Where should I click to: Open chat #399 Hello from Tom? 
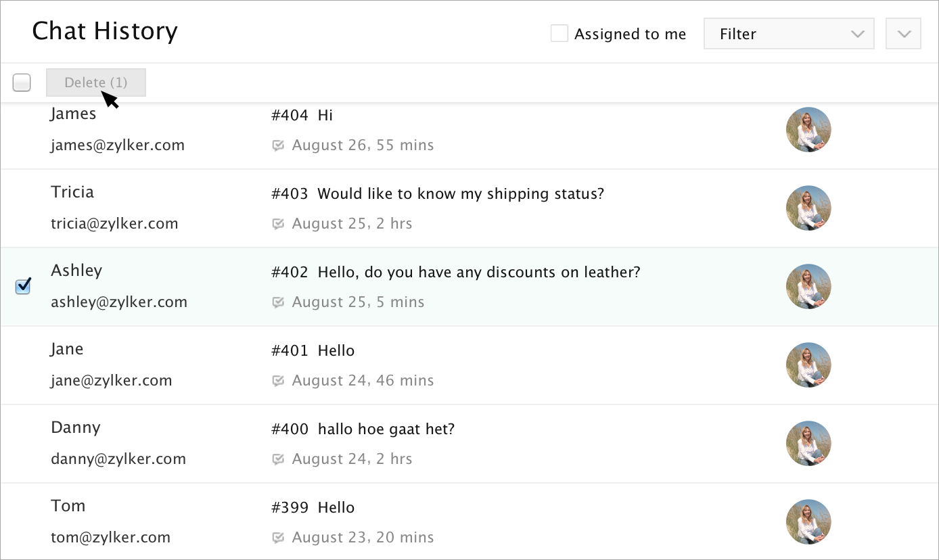[336, 508]
